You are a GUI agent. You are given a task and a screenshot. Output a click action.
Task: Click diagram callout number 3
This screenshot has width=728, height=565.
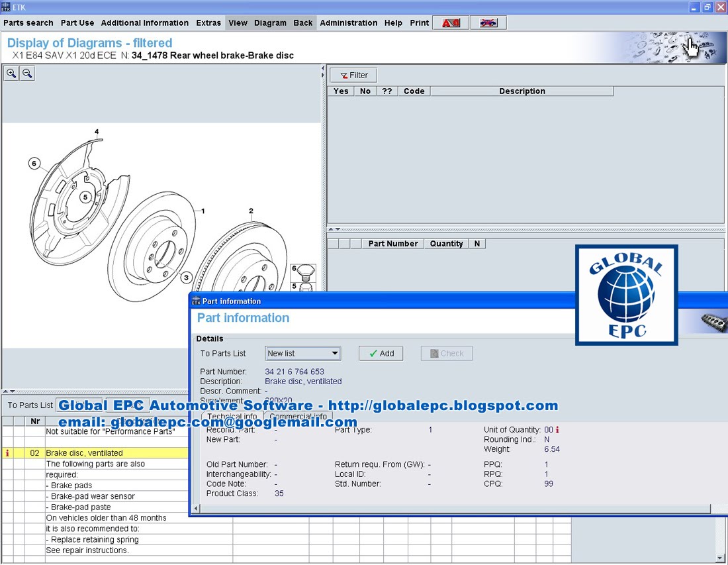186,278
